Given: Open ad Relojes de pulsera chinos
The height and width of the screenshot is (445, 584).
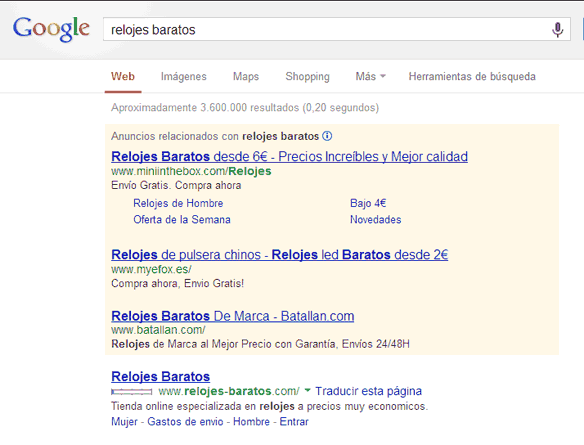Looking at the screenshot, I should (x=280, y=255).
